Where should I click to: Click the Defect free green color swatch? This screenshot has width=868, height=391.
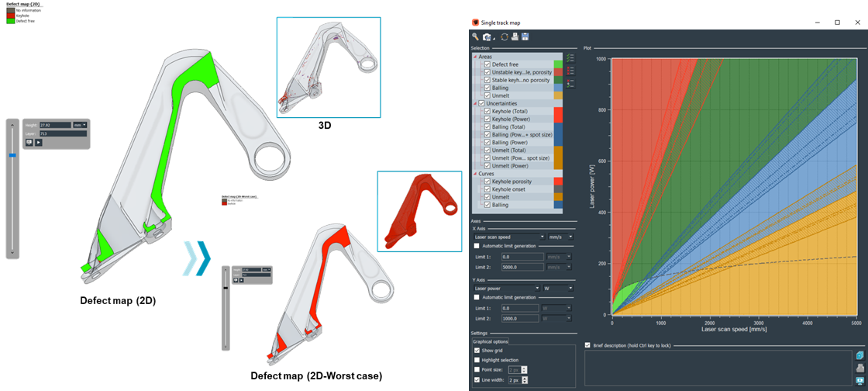pyautogui.click(x=558, y=65)
